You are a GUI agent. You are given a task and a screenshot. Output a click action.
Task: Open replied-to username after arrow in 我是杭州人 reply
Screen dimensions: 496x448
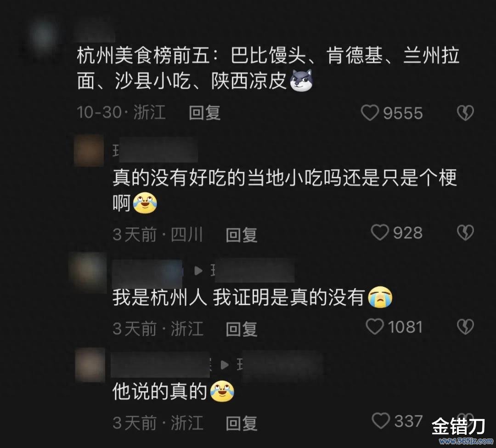[253, 271]
